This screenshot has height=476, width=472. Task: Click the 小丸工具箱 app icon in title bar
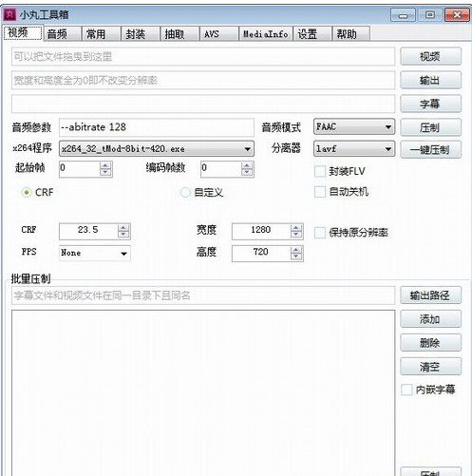pos(9,14)
